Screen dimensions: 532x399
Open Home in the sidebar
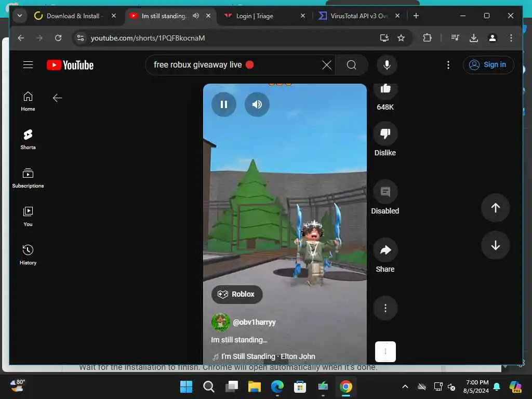coord(28,101)
